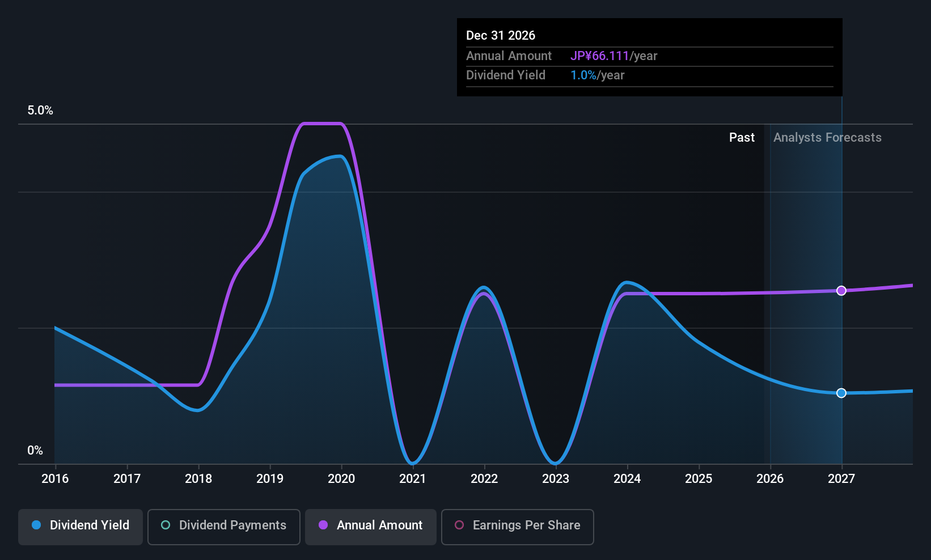Click the pink Earnings Per Share legend circle
This screenshot has width=931, height=560.
coord(459,525)
